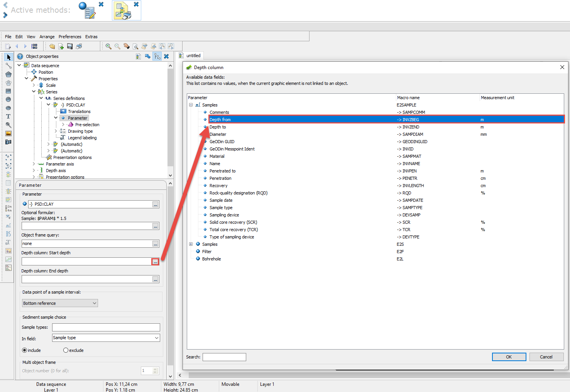Image resolution: width=570 pixels, height=392 pixels.
Task: Open the Object frame query browse button
Action: [x=155, y=244]
